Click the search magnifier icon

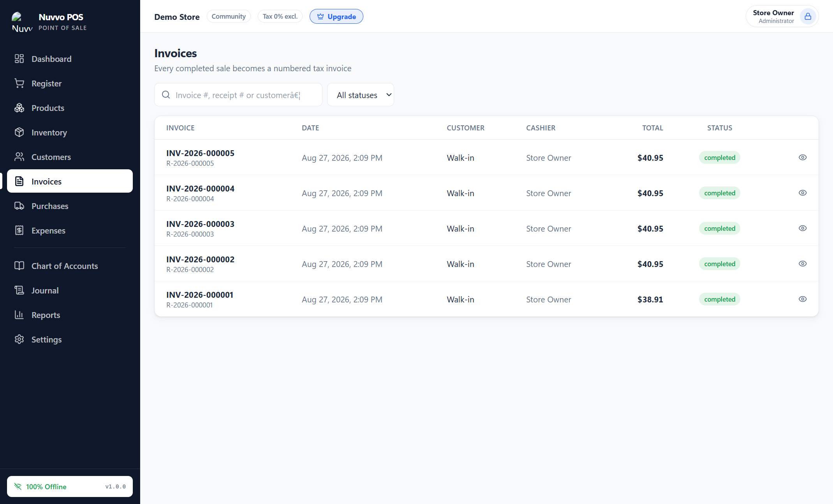(x=166, y=95)
